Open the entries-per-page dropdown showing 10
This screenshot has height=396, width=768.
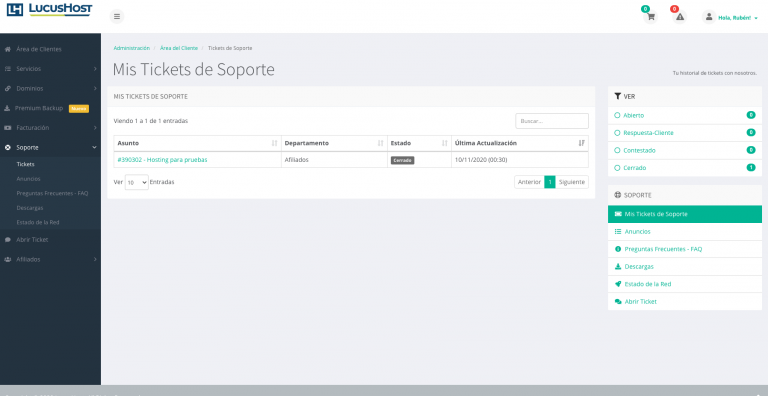137,182
